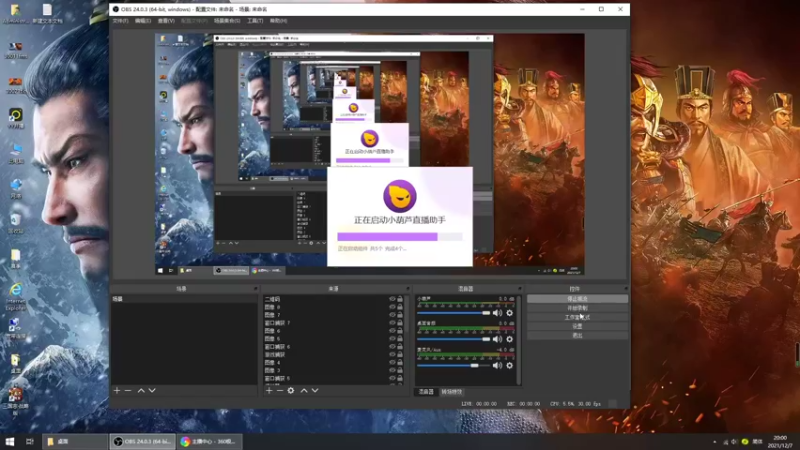Lock the 游戏捕获 source
The image size is (800, 450).
click(x=400, y=355)
